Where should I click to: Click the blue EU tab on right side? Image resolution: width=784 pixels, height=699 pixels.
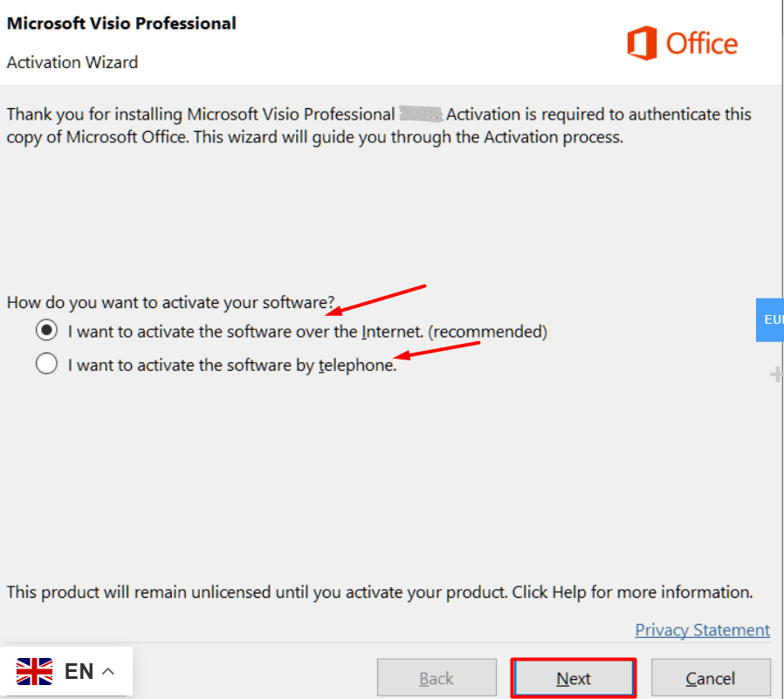[772, 319]
